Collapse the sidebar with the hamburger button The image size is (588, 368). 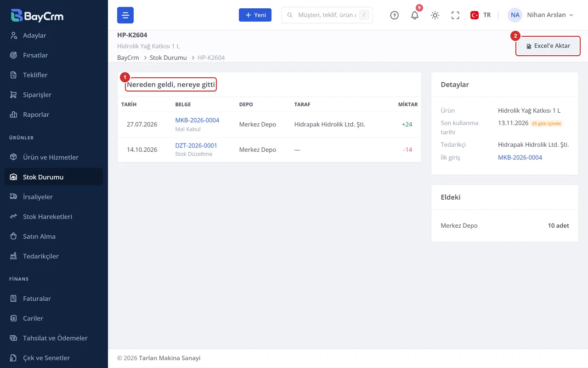[125, 15]
